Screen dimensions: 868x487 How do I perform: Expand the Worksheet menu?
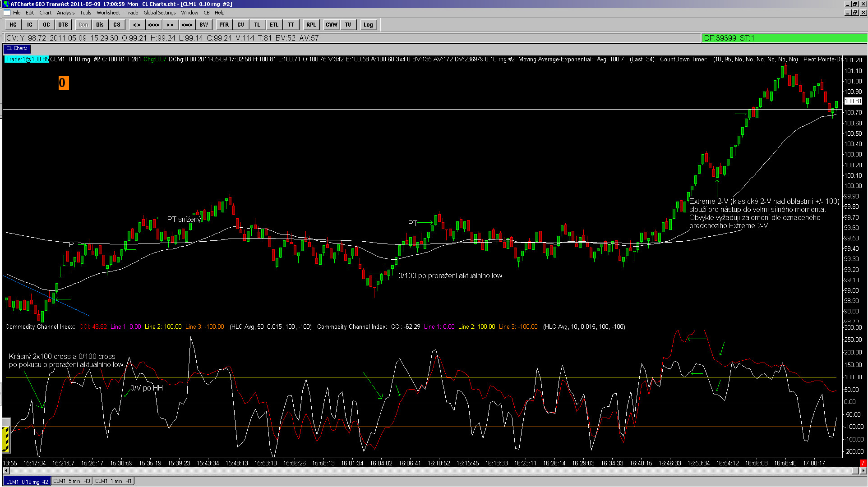[108, 13]
